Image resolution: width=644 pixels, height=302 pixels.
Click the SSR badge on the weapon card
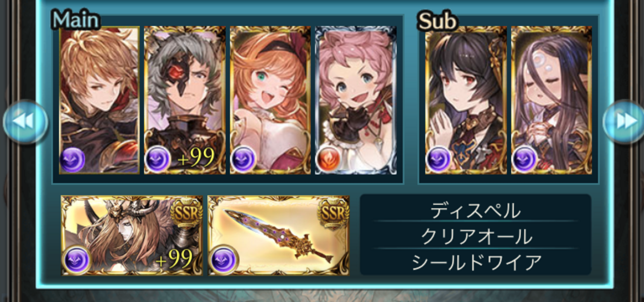click(x=331, y=213)
